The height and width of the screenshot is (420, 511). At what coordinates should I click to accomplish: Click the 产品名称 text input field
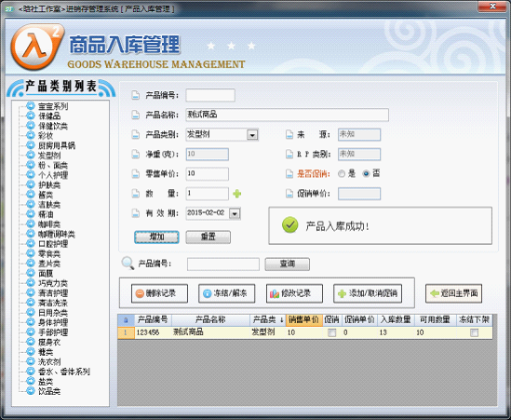pos(287,115)
